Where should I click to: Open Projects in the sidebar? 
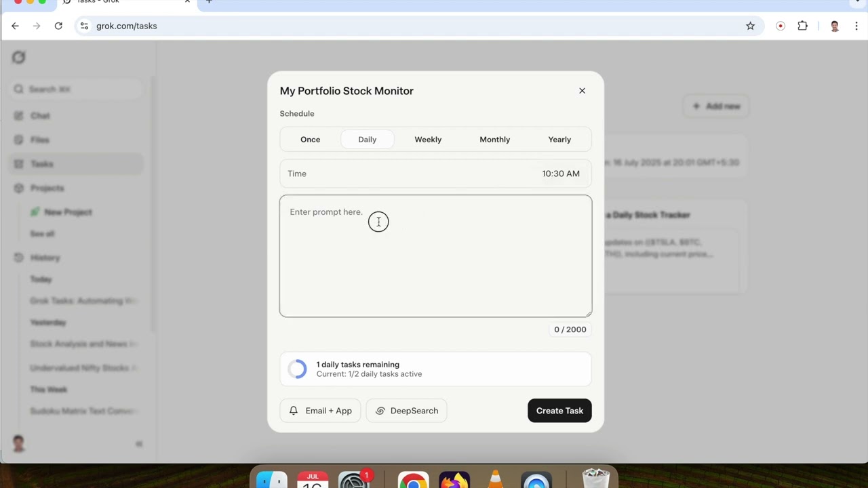click(x=77, y=188)
